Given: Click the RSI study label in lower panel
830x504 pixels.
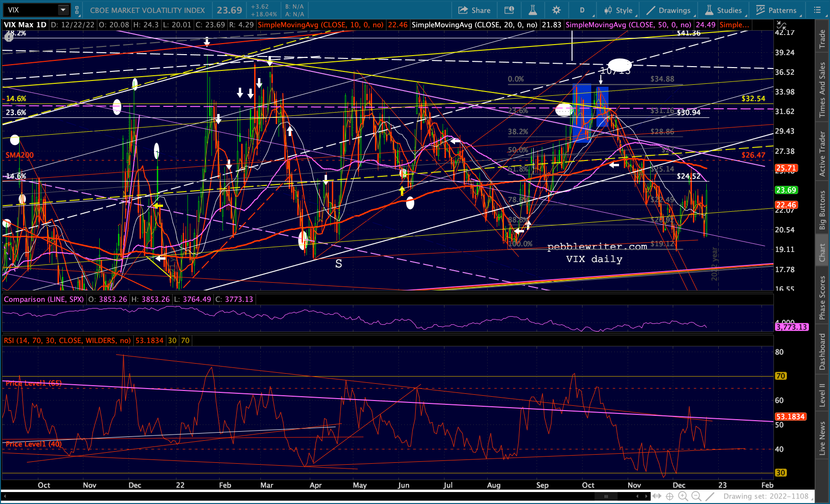Looking at the screenshot, I should pyautogui.click(x=67, y=341).
